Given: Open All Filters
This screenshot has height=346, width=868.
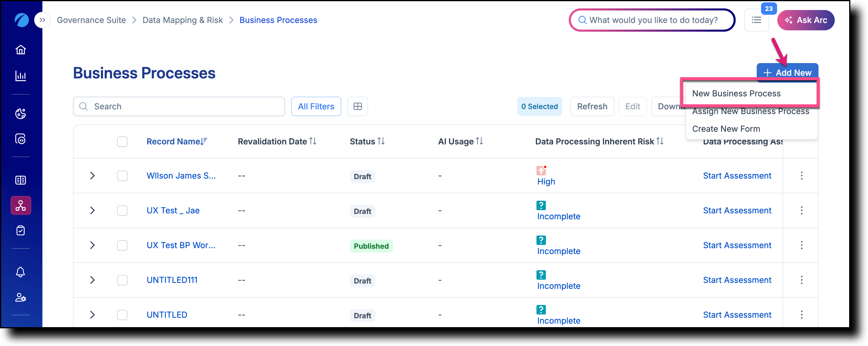Looking at the screenshot, I should click(316, 107).
